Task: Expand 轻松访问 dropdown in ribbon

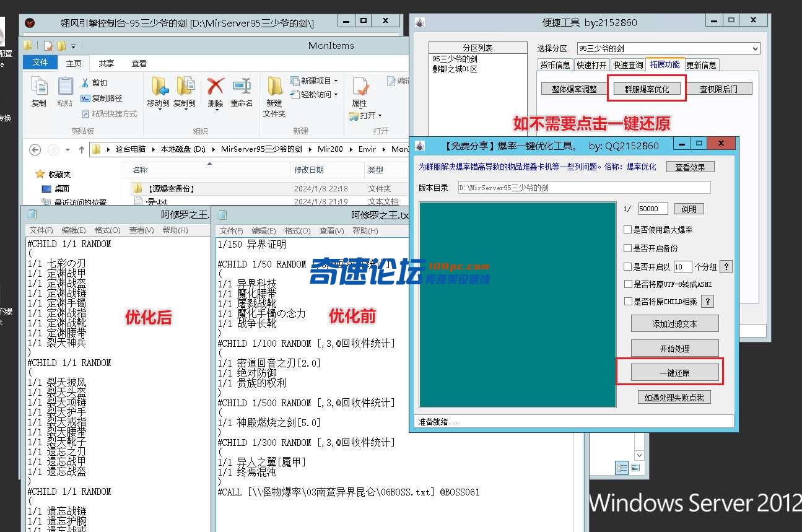Action: (336, 95)
